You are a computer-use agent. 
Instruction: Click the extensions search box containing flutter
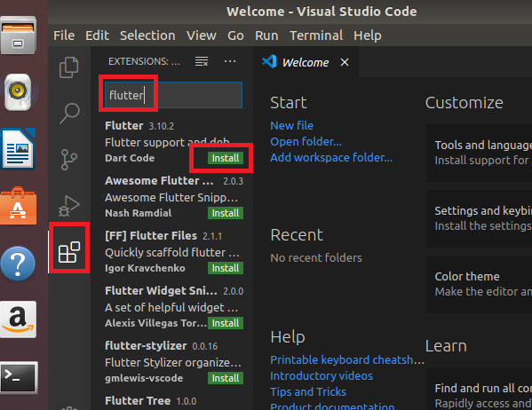tap(173, 95)
